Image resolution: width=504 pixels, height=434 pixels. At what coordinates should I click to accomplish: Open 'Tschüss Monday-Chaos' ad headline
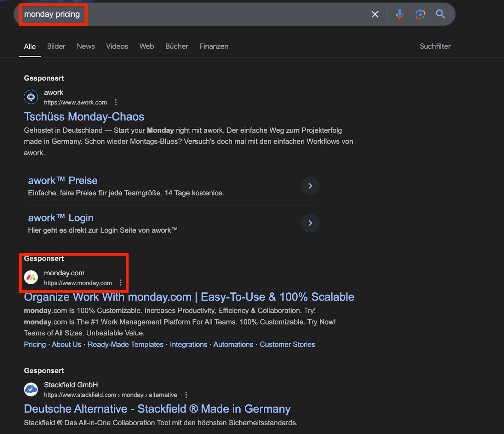tap(84, 117)
